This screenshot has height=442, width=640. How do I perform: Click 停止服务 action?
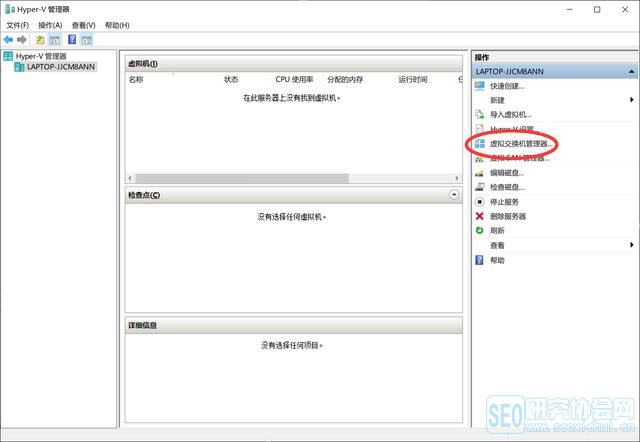point(504,202)
